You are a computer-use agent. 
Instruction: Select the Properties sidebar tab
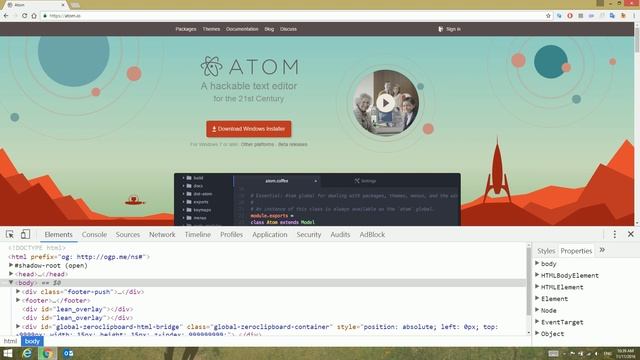click(576, 251)
